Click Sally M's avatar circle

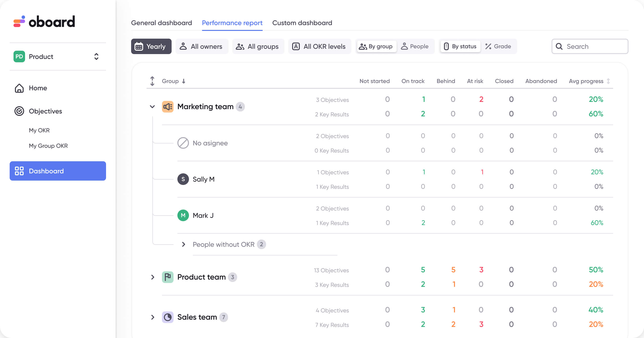[183, 179]
